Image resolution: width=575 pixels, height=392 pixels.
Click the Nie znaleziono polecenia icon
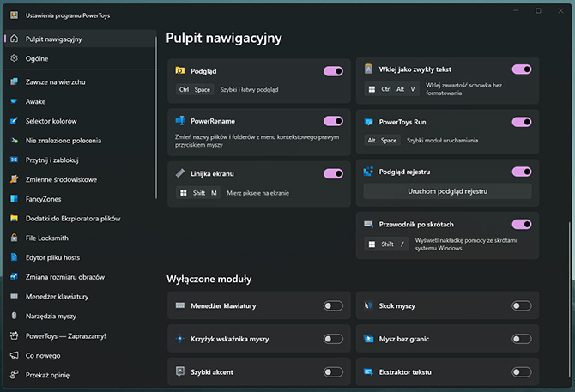tap(14, 141)
